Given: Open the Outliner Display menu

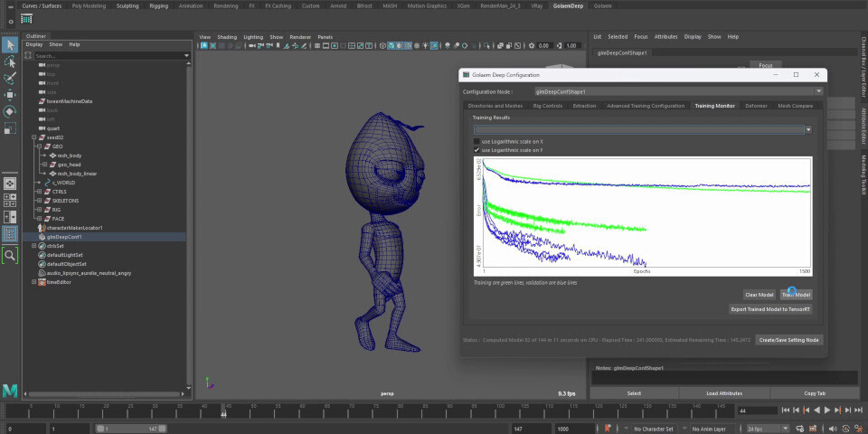Looking at the screenshot, I should [x=33, y=44].
